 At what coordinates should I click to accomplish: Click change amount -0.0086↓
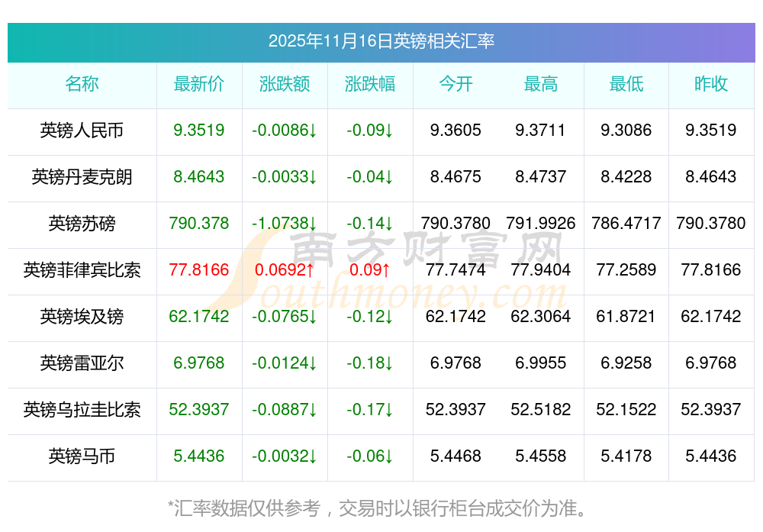click(285, 131)
